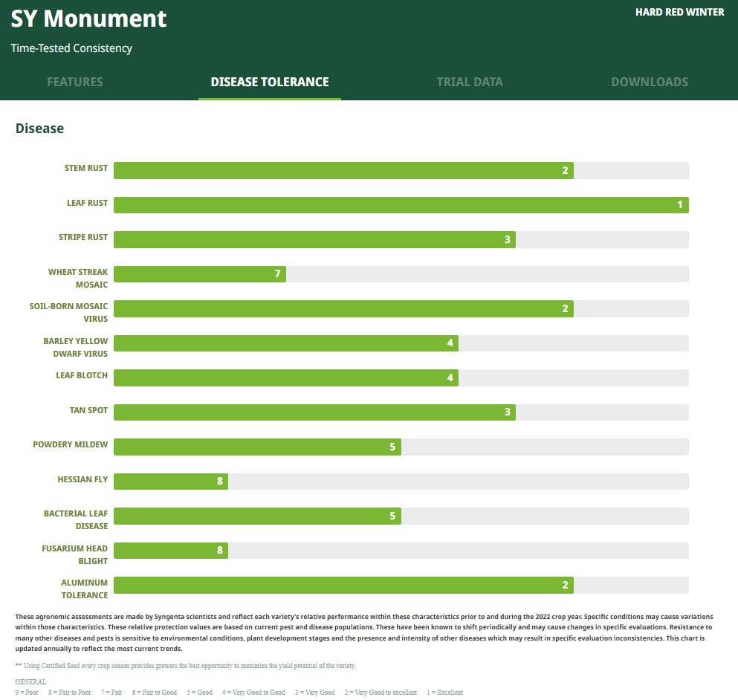
Task: Click the "5 = Good" legend entry
Action: (200, 693)
